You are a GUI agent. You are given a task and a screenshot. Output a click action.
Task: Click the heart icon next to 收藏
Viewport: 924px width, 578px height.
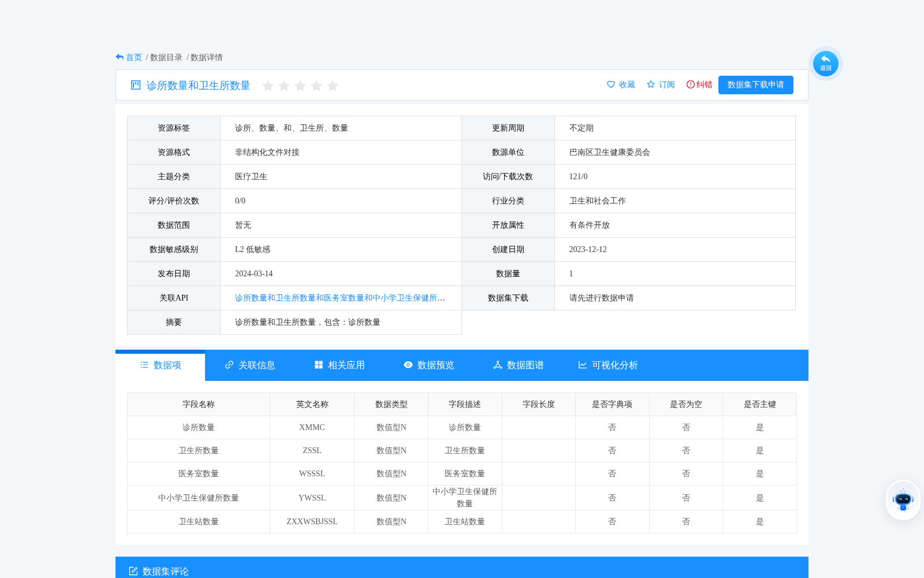click(611, 84)
